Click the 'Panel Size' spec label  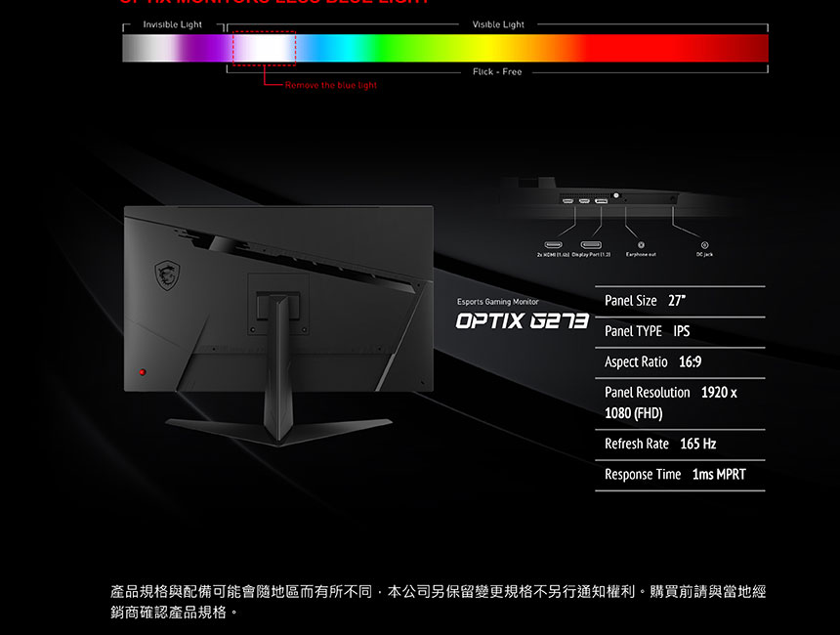point(631,301)
